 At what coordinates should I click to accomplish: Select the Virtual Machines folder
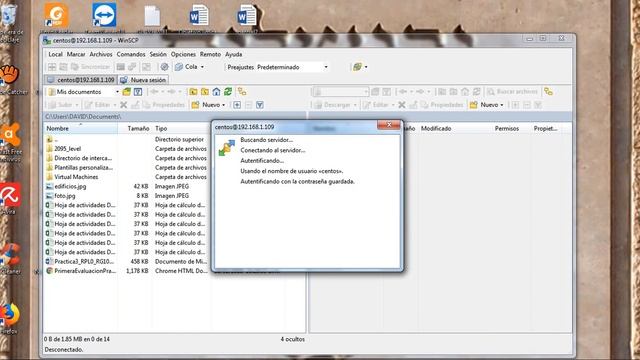pos(76,177)
